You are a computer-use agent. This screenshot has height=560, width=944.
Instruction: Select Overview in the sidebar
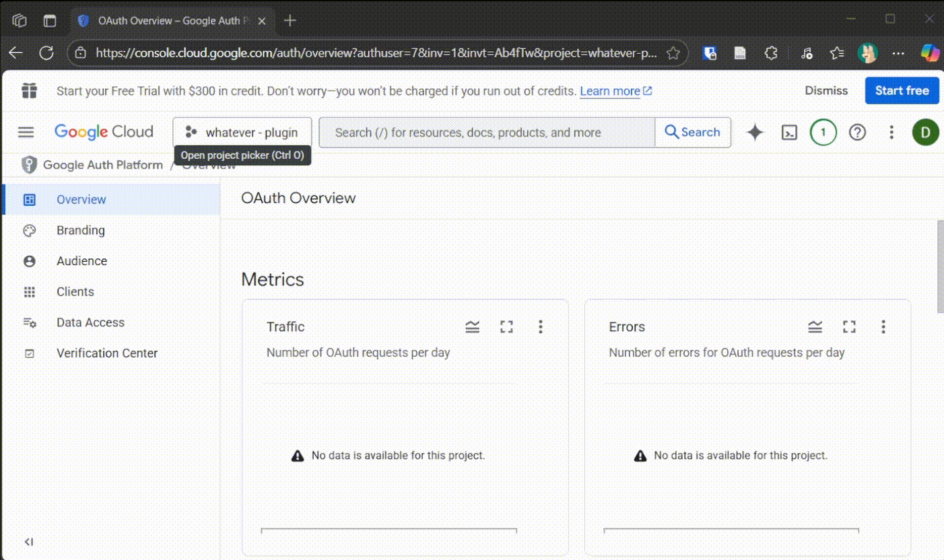click(111, 200)
